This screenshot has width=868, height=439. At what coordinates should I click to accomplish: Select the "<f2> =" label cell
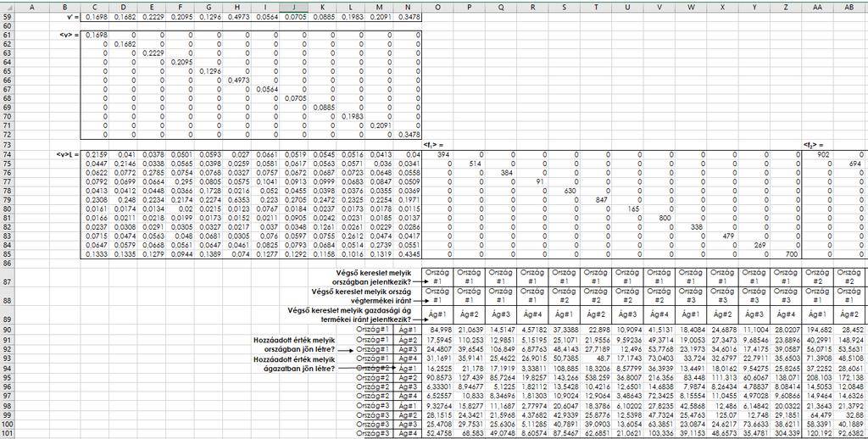point(813,145)
